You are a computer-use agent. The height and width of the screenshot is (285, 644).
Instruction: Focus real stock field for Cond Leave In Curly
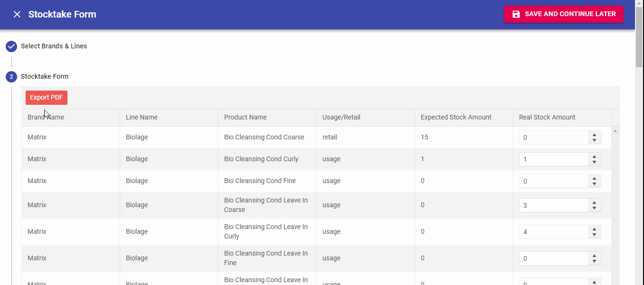coord(554,232)
